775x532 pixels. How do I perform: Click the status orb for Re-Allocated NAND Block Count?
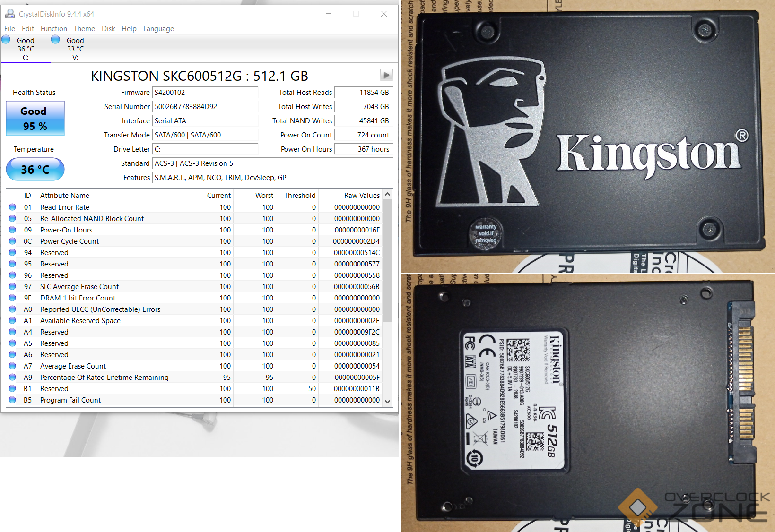tap(12, 218)
